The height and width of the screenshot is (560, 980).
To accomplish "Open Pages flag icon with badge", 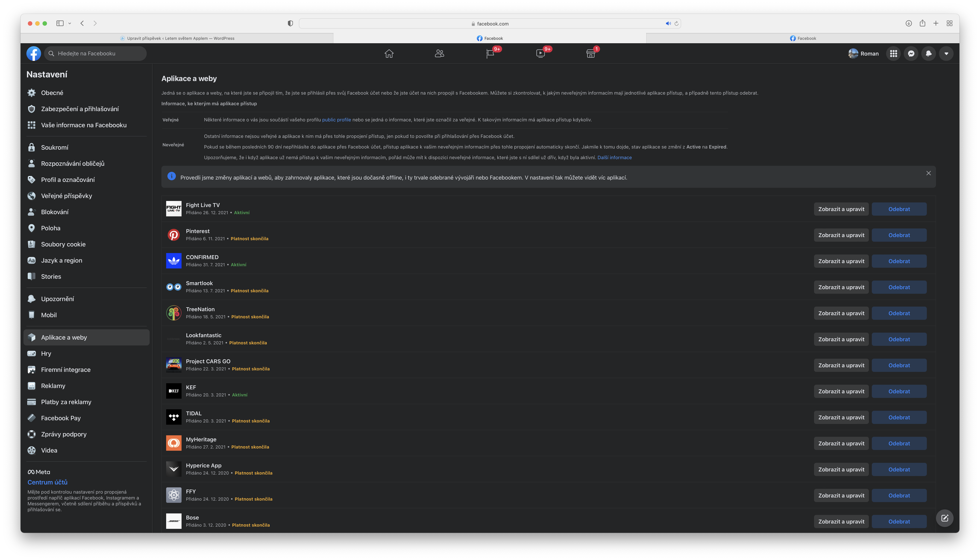I will point(490,54).
